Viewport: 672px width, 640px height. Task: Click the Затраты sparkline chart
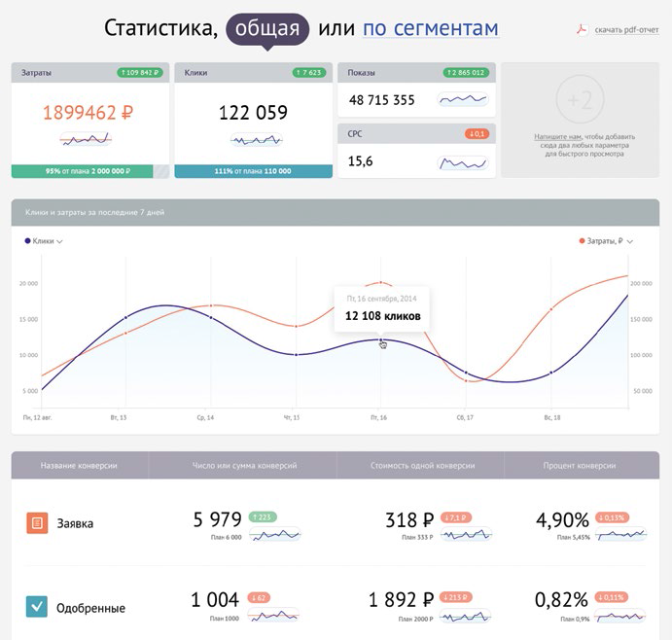[x=86, y=139]
